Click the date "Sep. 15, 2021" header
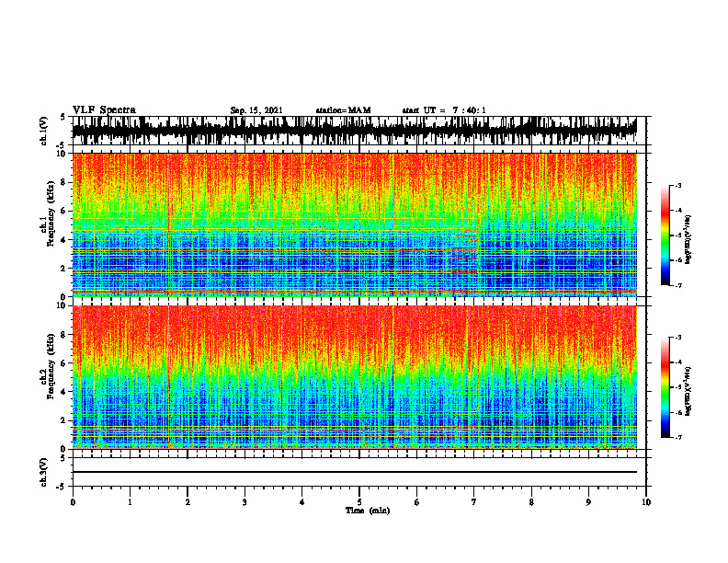 [256, 110]
